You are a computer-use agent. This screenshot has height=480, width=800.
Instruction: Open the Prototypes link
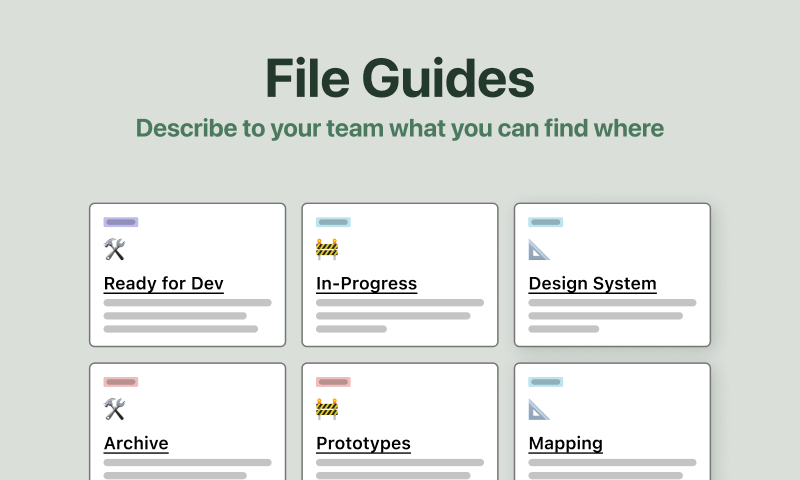(x=363, y=443)
